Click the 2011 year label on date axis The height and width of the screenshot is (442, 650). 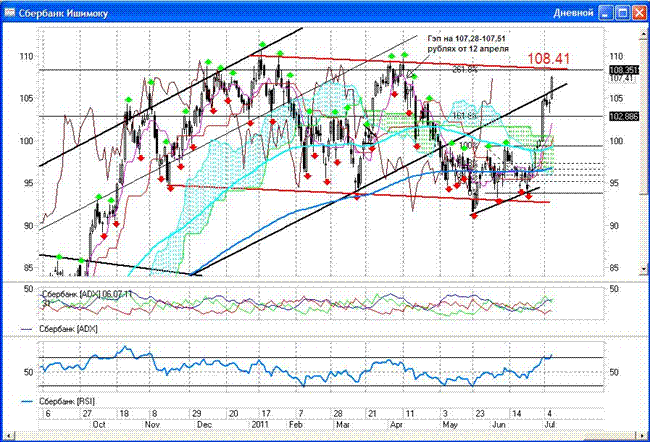(x=262, y=424)
